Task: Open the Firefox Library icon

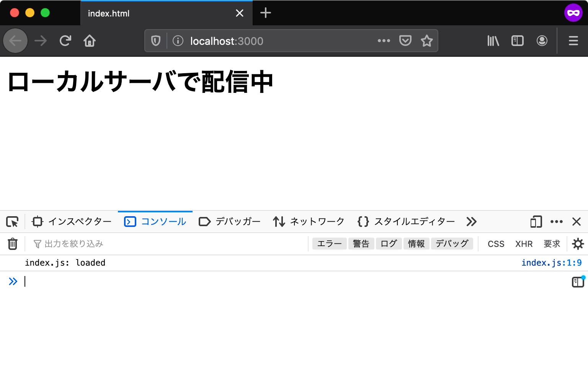Action: click(493, 41)
